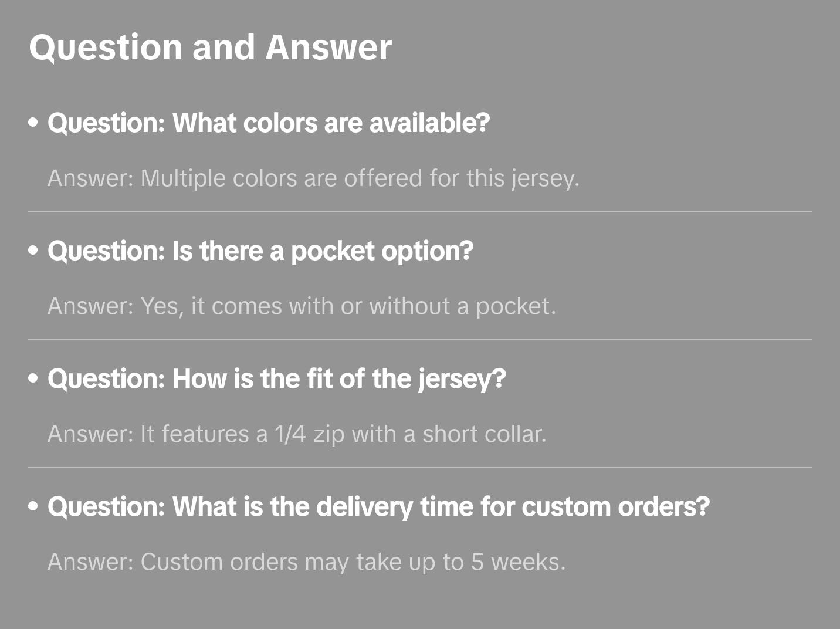
Task: Click the divider line below the fit answer
Action: tap(420, 468)
